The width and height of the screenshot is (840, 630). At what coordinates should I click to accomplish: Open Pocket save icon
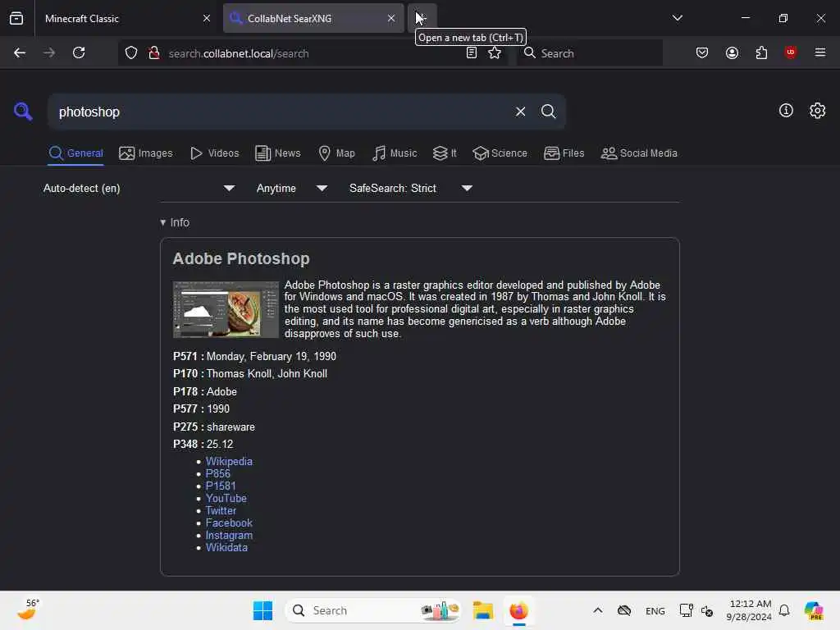702,53
